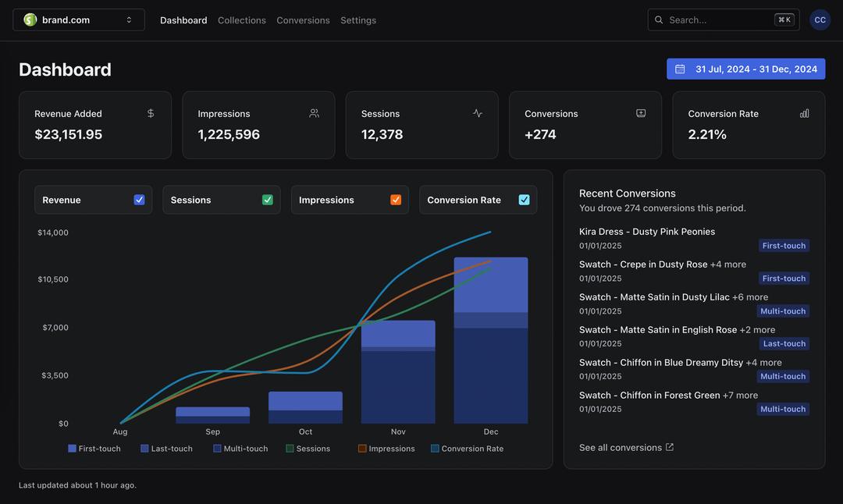Click the external link icon beside See all conversions

(670, 447)
